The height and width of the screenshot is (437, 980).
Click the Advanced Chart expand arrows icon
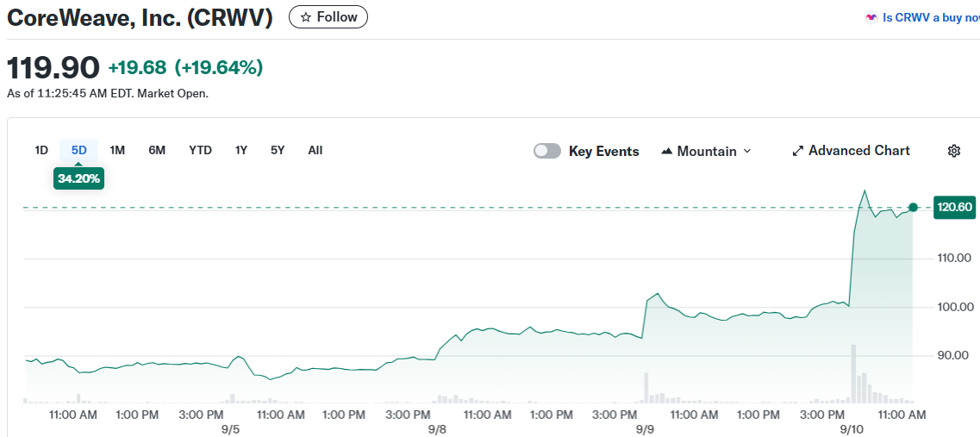point(797,151)
